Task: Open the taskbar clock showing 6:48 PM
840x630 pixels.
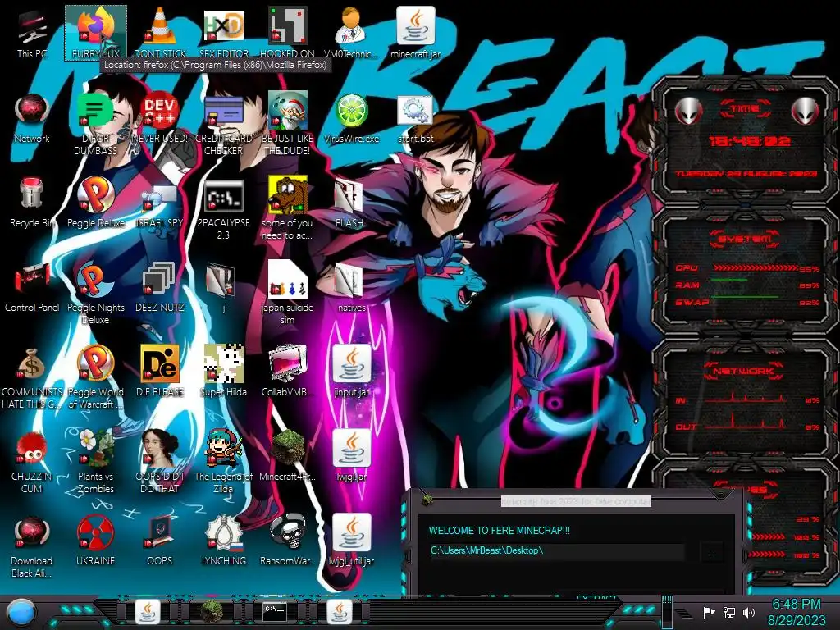Action: 797,612
